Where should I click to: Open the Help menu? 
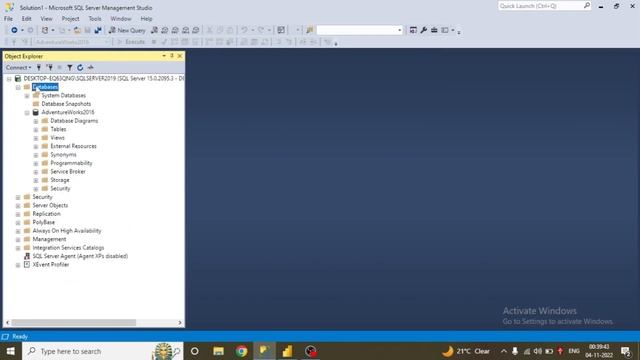point(146,19)
